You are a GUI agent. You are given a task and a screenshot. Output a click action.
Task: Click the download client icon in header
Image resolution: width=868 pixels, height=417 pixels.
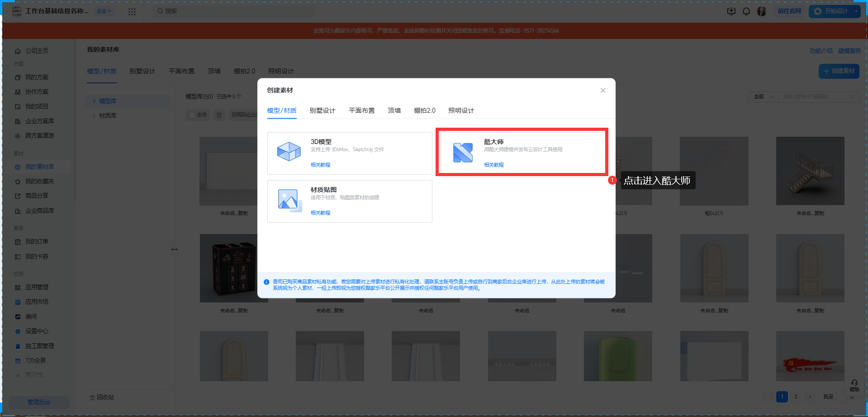(x=731, y=11)
